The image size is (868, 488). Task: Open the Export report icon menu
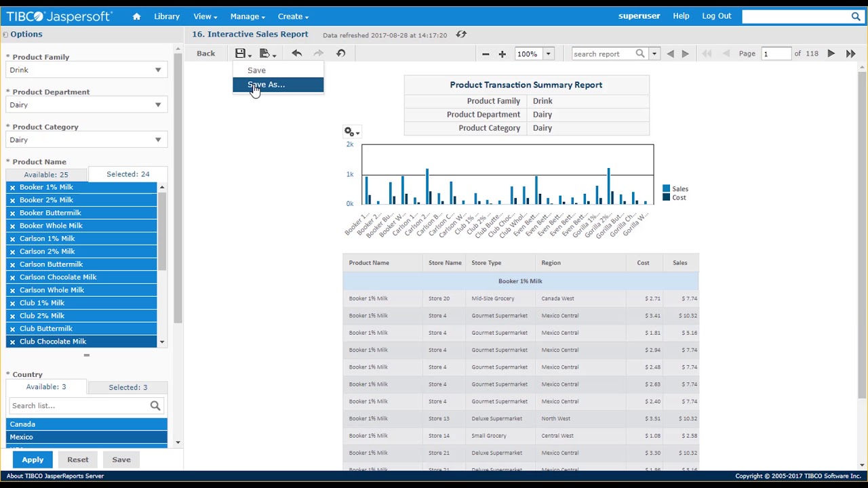(267, 54)
